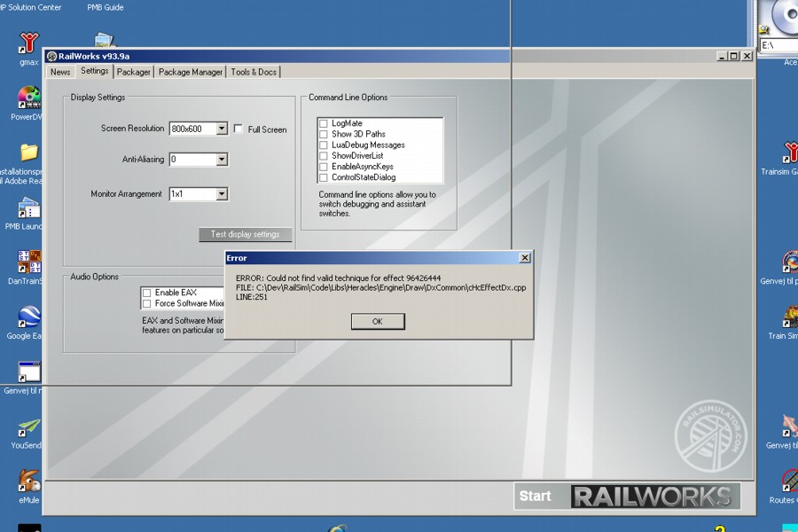
Task: Open the PowerDVD desktop icon
Action: (28, 98)
